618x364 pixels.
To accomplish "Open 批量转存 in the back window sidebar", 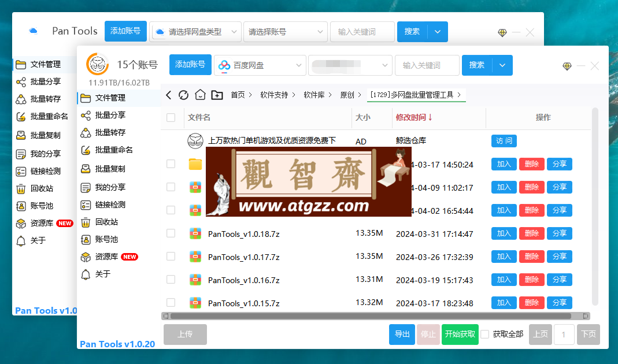I will [x=45, y=99].
